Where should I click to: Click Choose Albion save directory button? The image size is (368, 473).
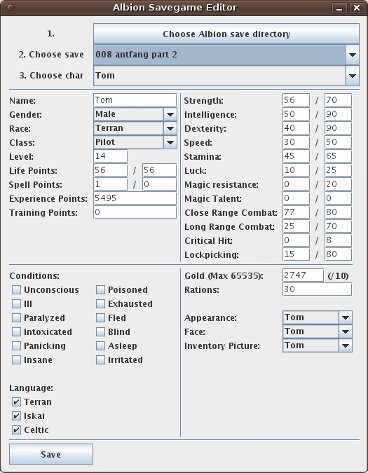pyautogui.click(x=226, y=34)
